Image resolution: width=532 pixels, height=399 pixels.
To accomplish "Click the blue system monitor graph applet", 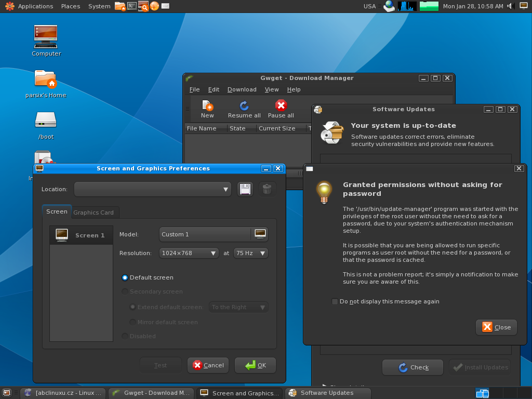I will point(407,6).
